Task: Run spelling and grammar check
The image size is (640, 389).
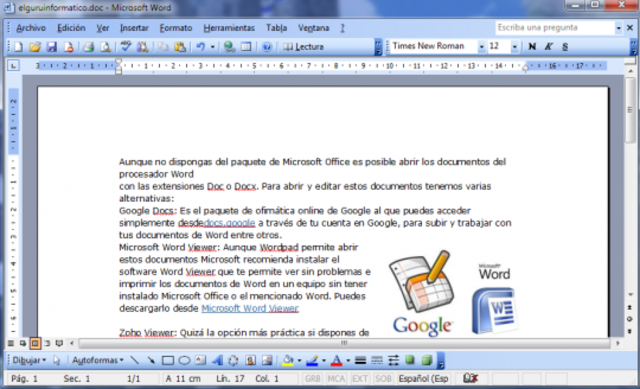Action: 126,47
